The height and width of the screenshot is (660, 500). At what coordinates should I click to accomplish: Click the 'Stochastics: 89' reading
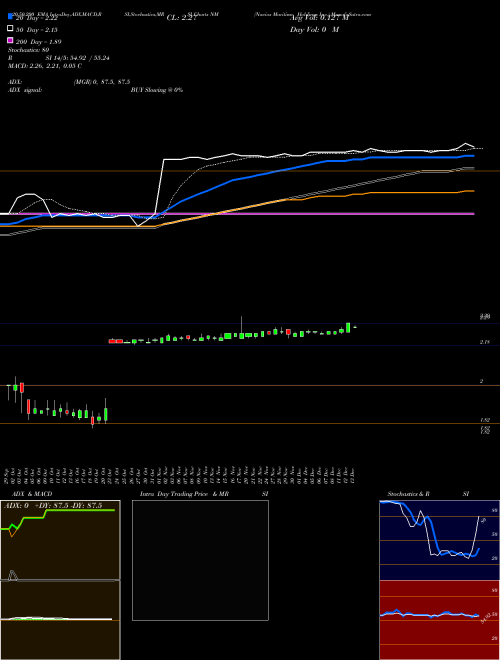tap(29, 50)
